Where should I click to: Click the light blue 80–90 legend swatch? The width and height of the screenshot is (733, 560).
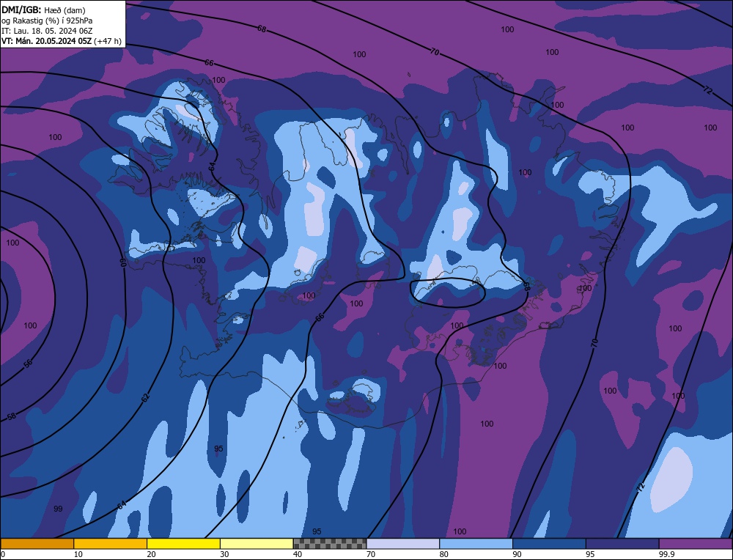pyautogui.click(x=476, y=543)
